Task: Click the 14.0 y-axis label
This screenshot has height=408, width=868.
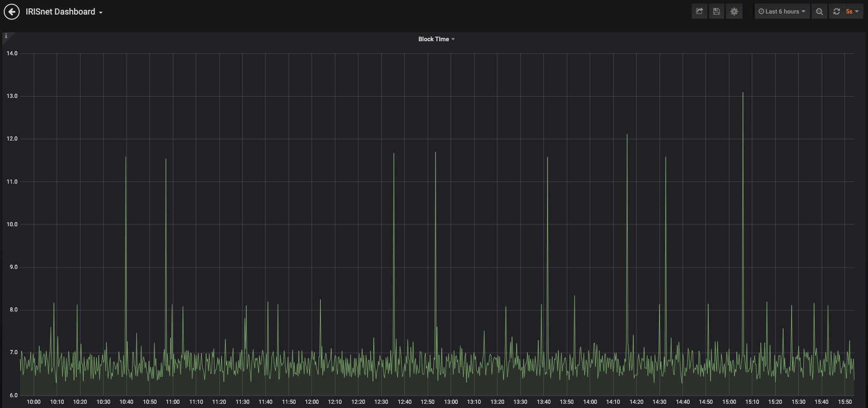Action: point(12,53)
